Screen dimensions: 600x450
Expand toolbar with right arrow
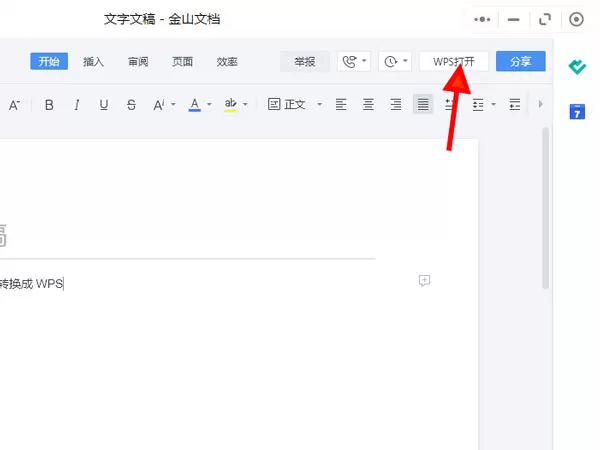[x=540, y=104]
